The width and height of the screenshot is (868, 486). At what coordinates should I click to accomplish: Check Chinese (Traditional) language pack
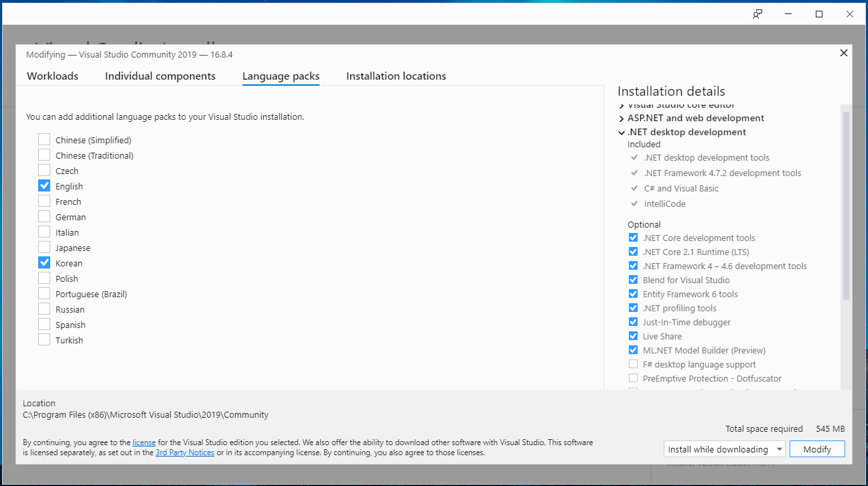(44, 155)
